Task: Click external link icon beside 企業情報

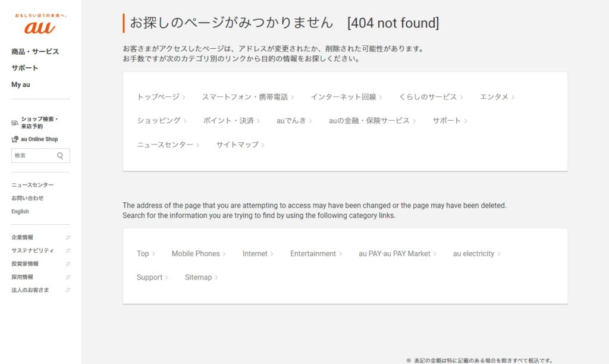Action: (68, 238)
